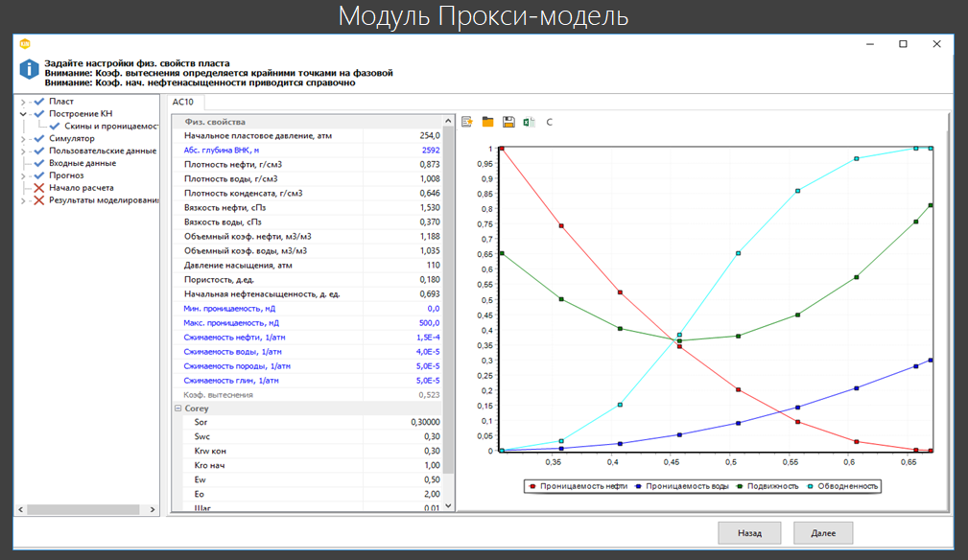Toggle Проницаемость воды legend entry
Image resolution: width=968 pixels, height=560 pixels.
(x=682, y=486)
